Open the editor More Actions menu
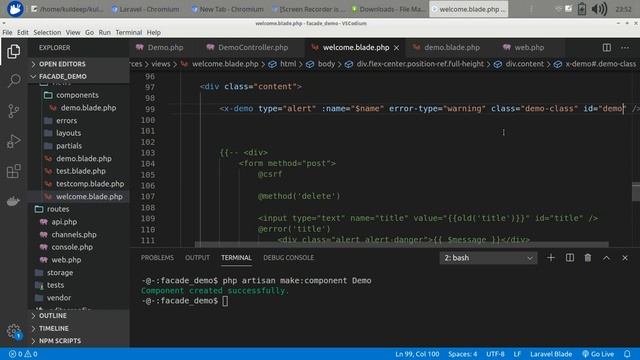This screenshot has width=640, height=360. pos(624,48)
